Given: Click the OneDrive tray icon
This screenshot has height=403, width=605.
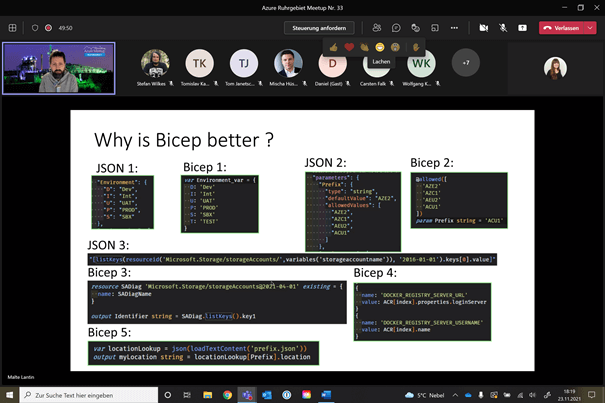Looking at the screenshot, I should [x=468, y=395].
